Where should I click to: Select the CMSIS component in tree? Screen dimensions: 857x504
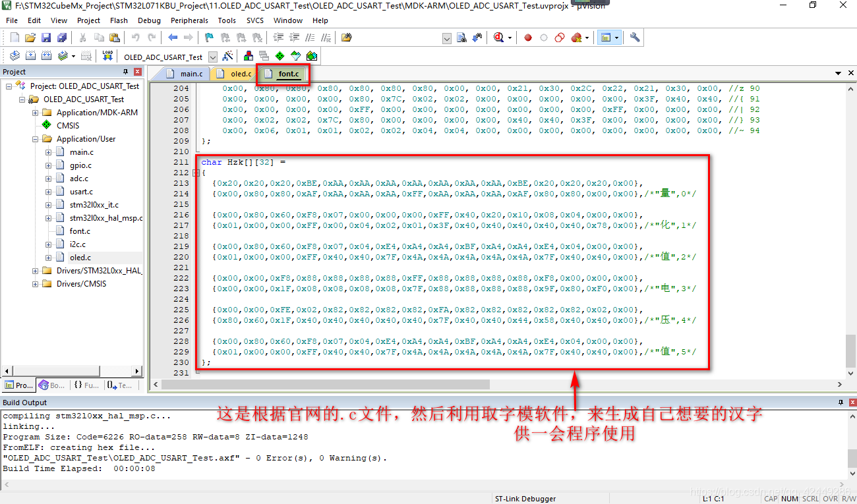tap(67, 126)
